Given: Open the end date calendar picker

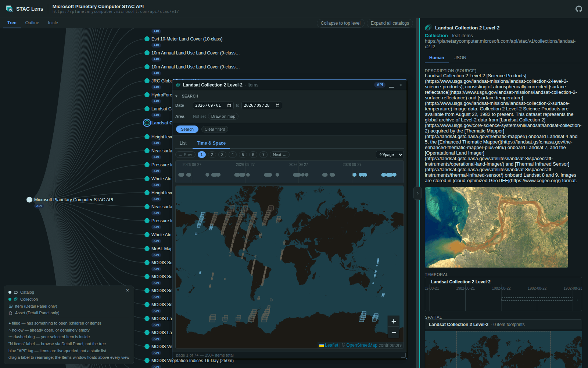Looking at the screenshot, I should [x=278, y=105].
